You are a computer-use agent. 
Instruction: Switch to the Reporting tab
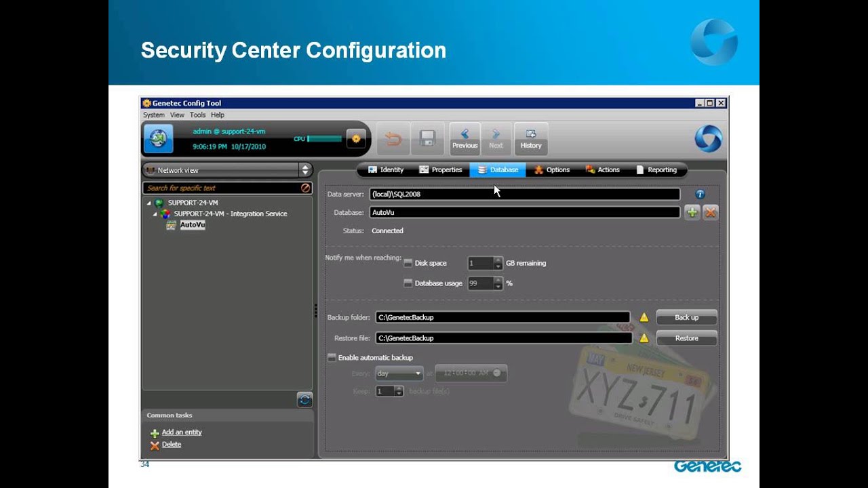[x=656, y=170]
